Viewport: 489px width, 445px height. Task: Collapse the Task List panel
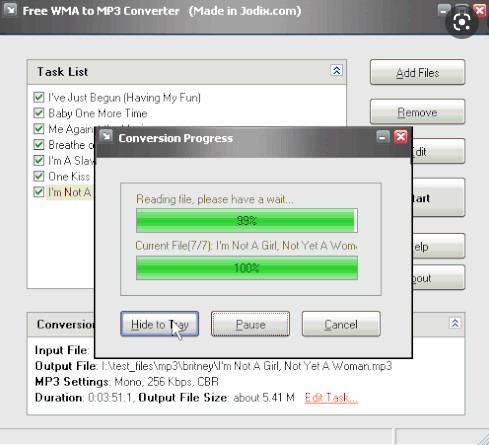336,70
